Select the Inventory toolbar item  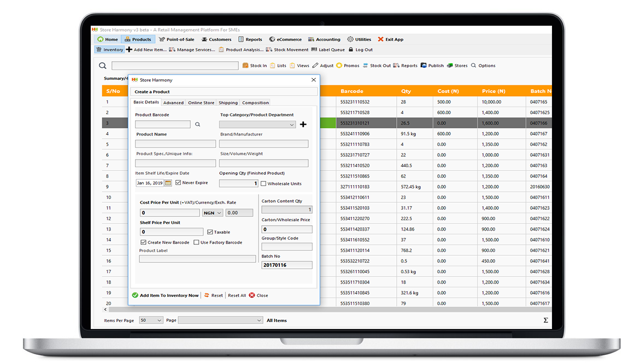109,50
